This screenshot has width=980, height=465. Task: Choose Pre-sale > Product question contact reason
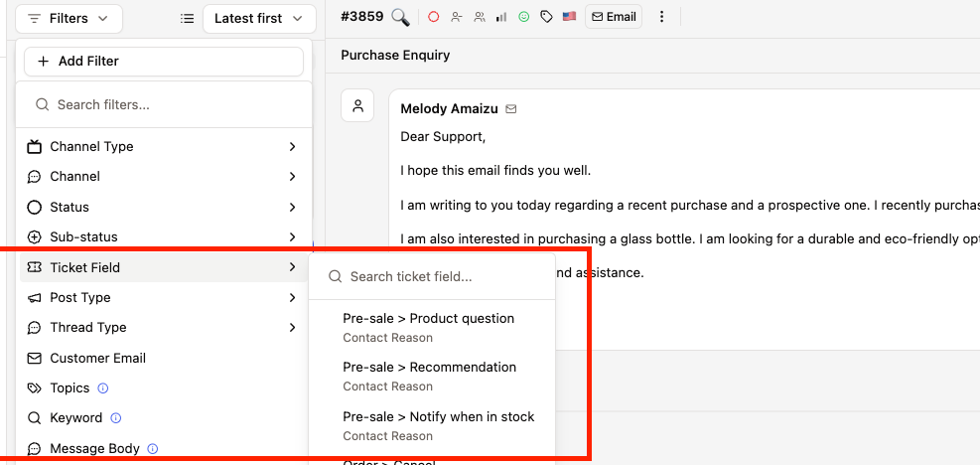click(432, 327)
